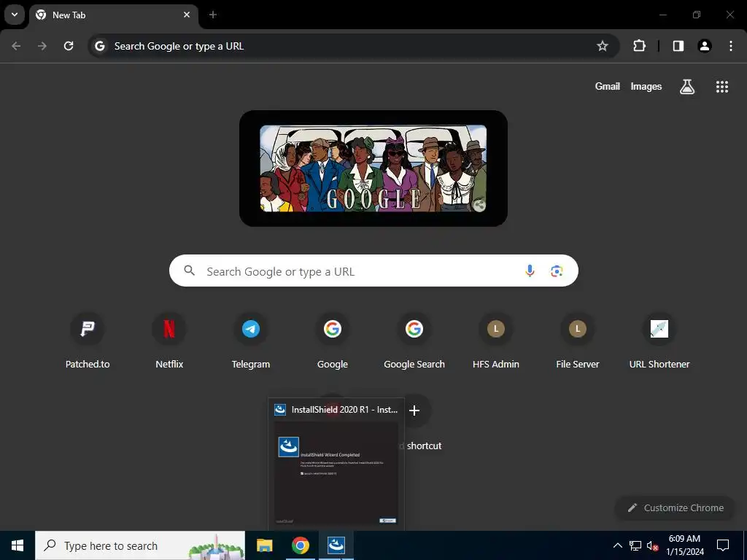The image size is (747, 560).
Task: Open Search Labs flask icon
Action: pos(687,87)
